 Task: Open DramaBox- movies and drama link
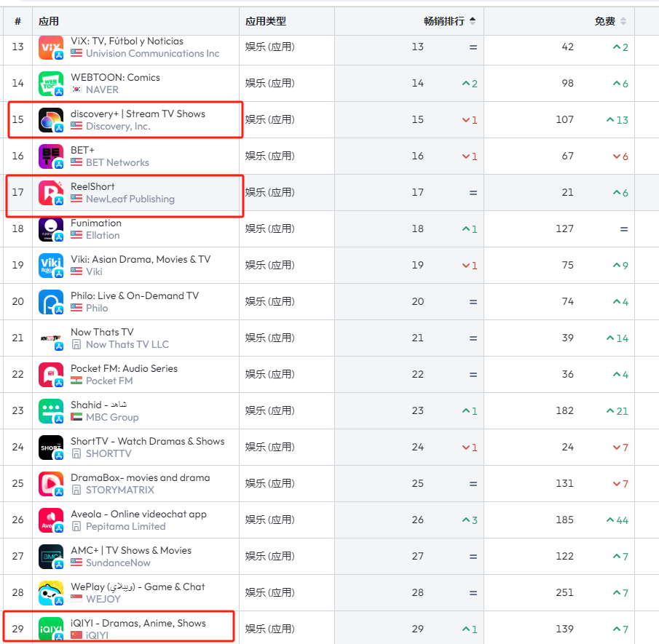(141, 477)
